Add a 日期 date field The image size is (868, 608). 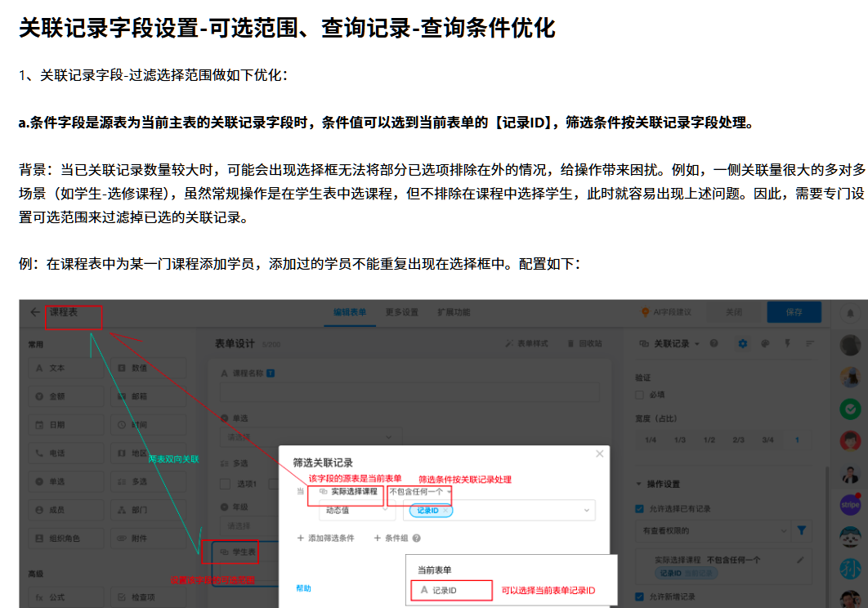pos(66,425)
